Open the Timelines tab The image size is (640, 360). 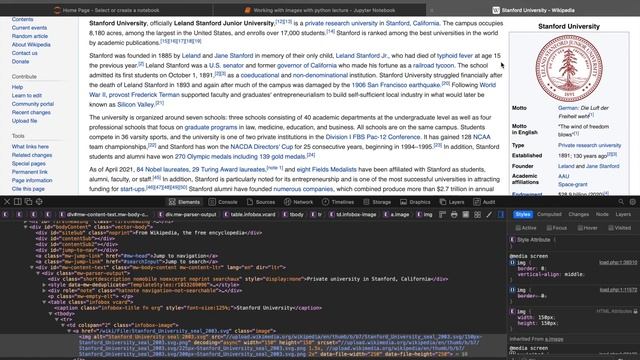338,202
